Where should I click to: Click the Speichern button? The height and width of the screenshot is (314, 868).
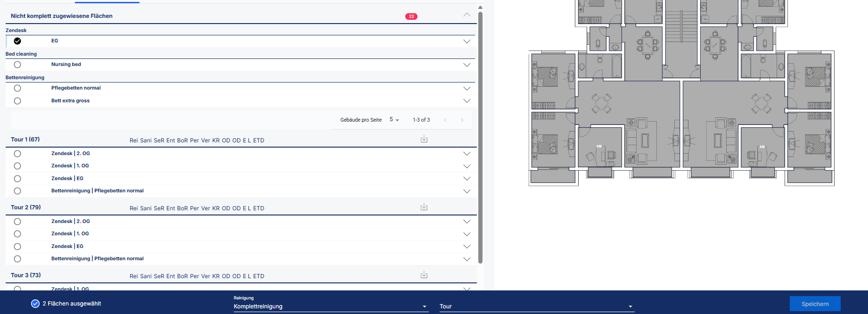[x=815, y=304]
